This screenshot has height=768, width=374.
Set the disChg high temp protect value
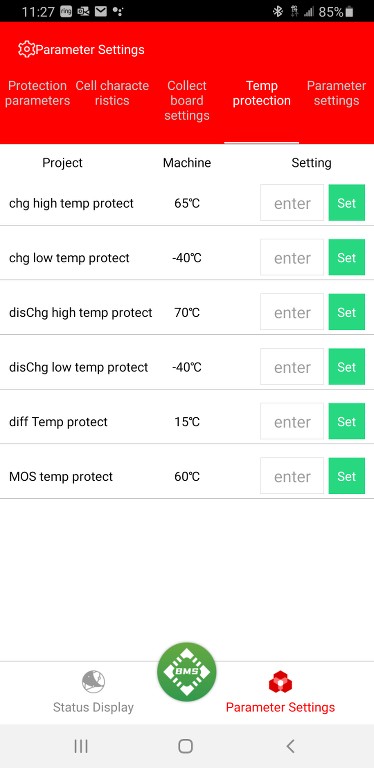347,312
